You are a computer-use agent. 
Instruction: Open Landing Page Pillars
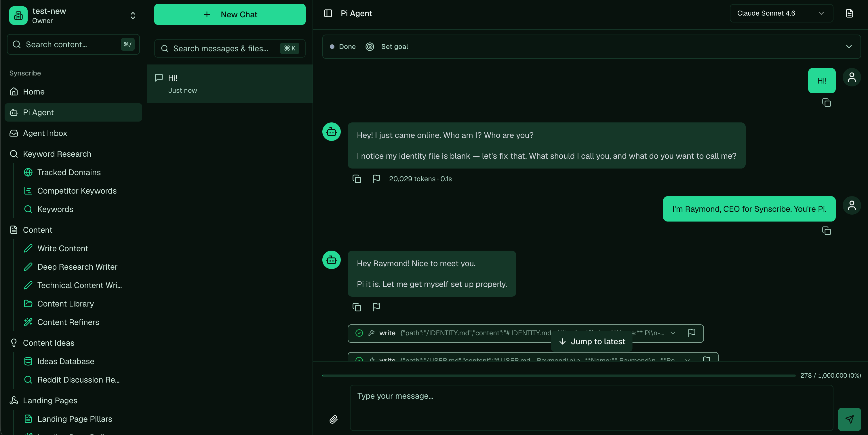pos(75,419)
